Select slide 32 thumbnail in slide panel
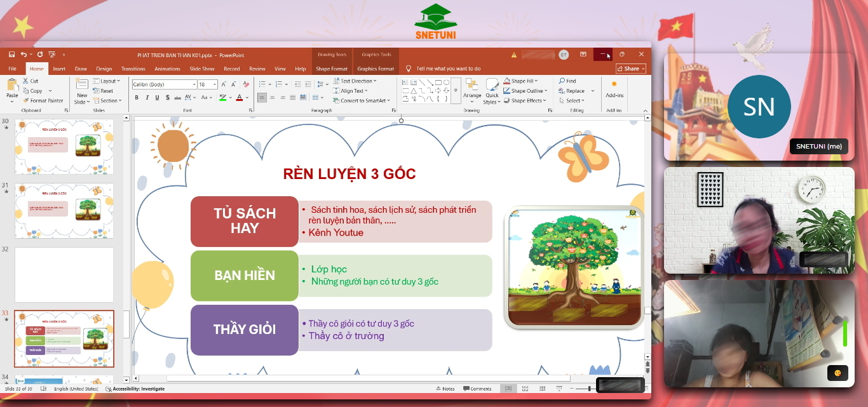Viewport: 868px width, 407px height. click(x=64, y=274)
